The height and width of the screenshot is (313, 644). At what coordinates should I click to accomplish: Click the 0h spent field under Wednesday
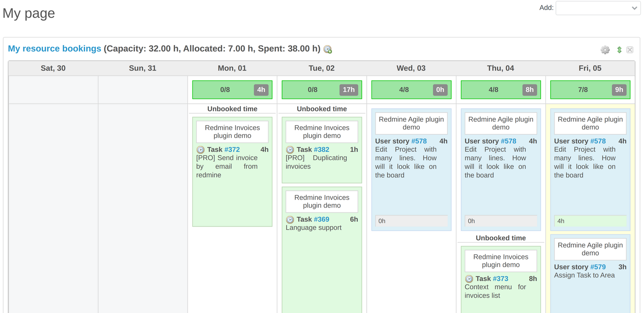[x=411, y=221]
